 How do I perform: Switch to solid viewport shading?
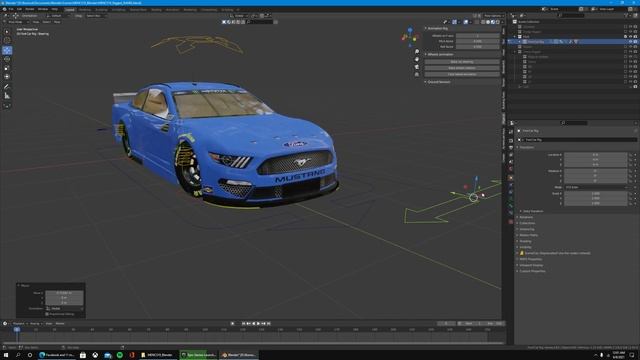pos(488,22)
